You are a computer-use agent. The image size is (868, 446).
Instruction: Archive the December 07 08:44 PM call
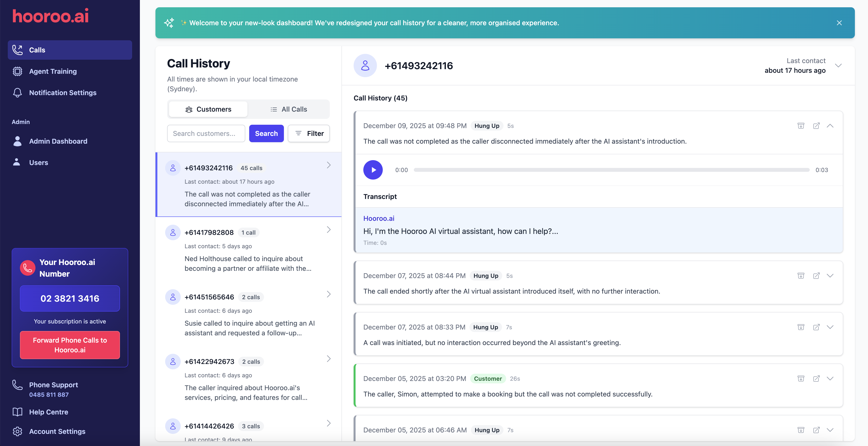tap(801, 276)
